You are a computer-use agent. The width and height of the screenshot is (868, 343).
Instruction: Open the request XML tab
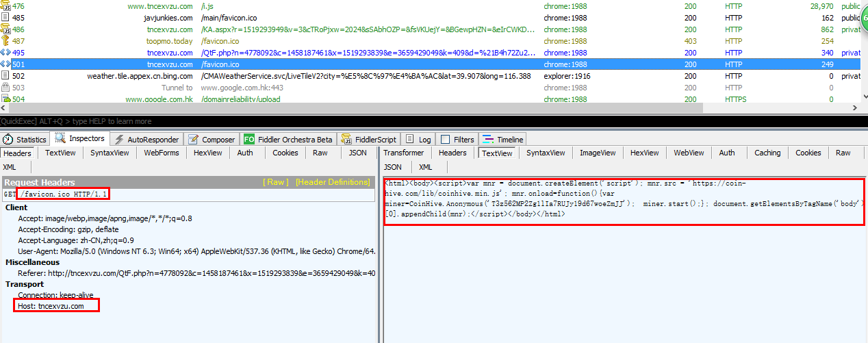[x=10, y=167]
